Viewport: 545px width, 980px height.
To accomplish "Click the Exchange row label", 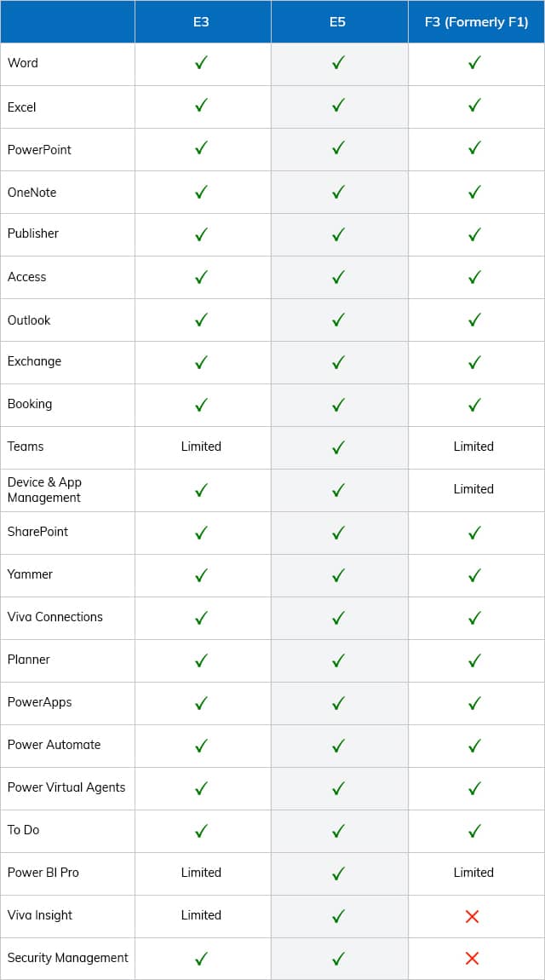I will tap(34, 361).
